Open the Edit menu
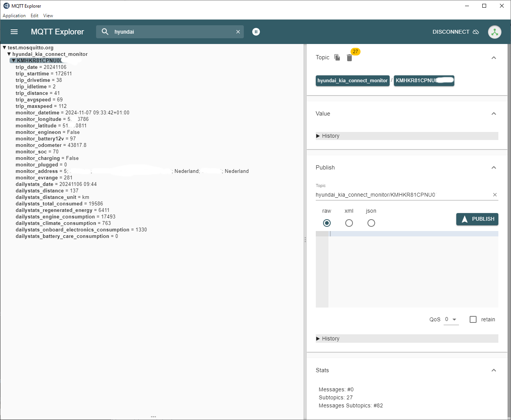Image resolution: width=511 pixels, height=420 pixels. pyautogui.click(x=34, y=16)
